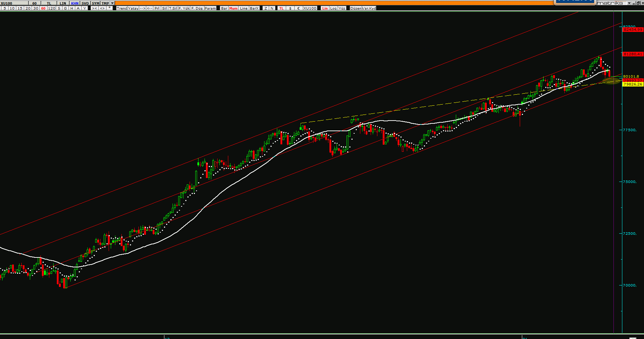644x339 pixels.
Task: Toggle 'Mum' candlestick chart type
Action: [233, 8]
